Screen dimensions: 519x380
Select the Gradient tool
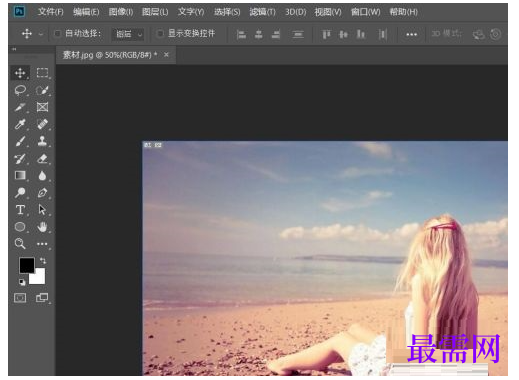20,176
